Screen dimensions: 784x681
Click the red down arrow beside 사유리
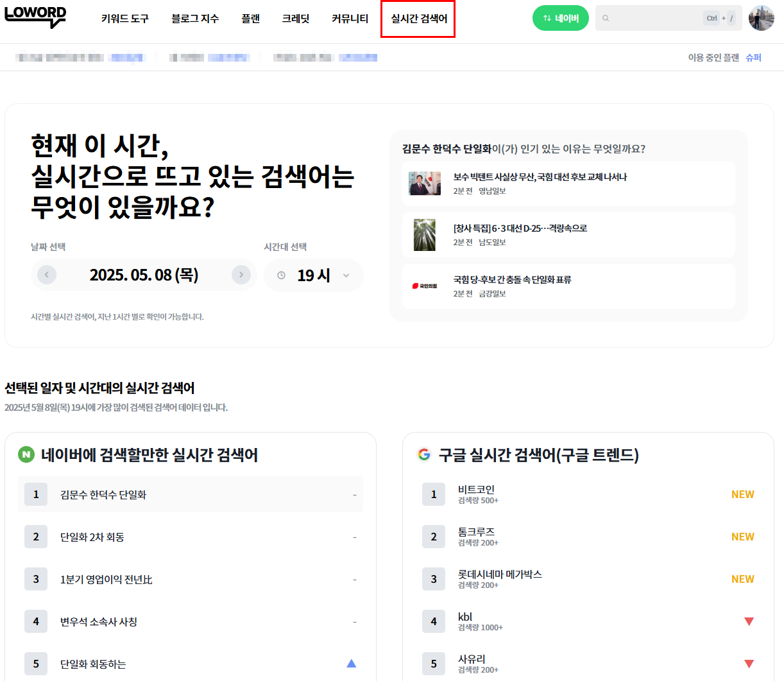pyautogui.click(x=749, y=664)
